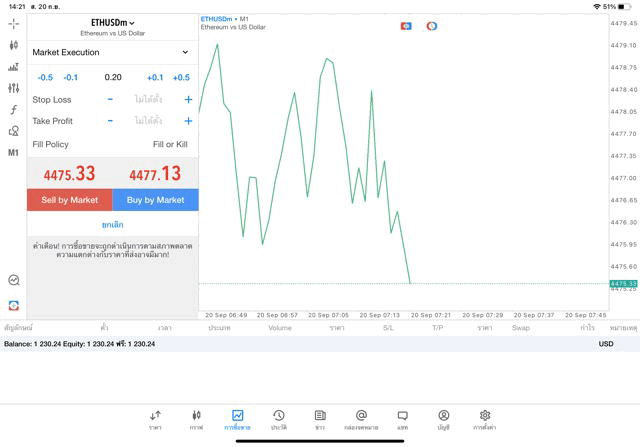Increase Stop Loss with plus button
The width and height of the screenshot is (640, 447).
tap(188, 100)
